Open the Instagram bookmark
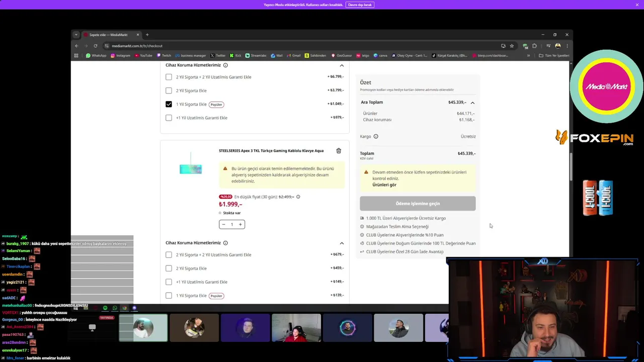Image resolution: width=644 pixels, height=362 pixels. (x=120, y=56)
